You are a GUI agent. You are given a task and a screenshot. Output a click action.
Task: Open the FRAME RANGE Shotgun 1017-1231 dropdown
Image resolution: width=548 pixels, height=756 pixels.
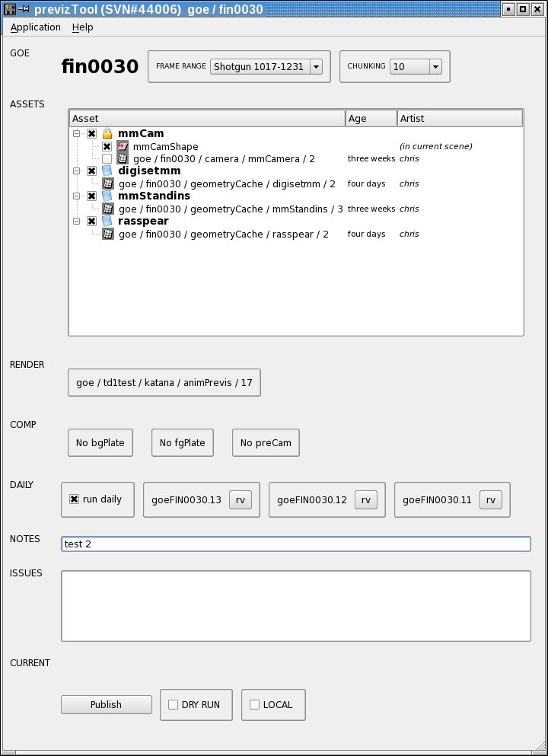(x=266, y=66)
